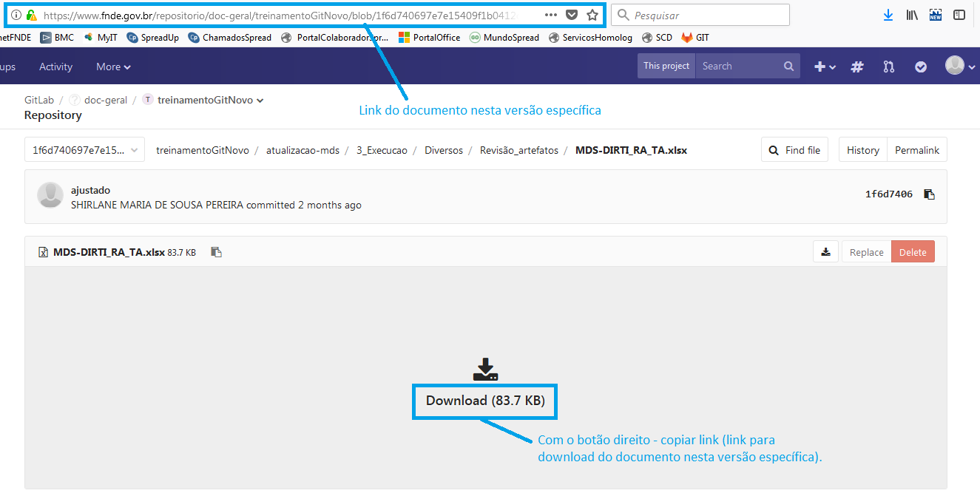This screenshot has height=496, width=980.
Task: Click the file download icon in the file header
Action: (825, 251)
